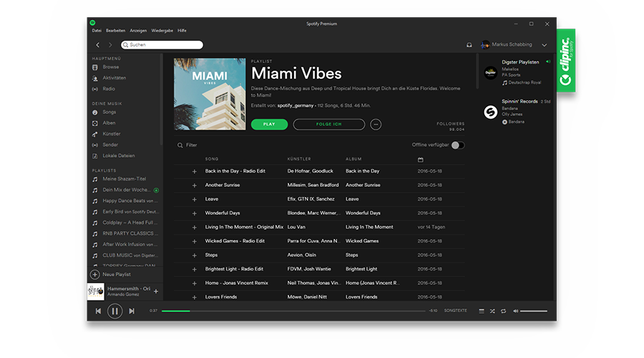The width and height of the screenshot is (644, 358).
Task: Mute via the speaker icon
Action: pos(515,311)
